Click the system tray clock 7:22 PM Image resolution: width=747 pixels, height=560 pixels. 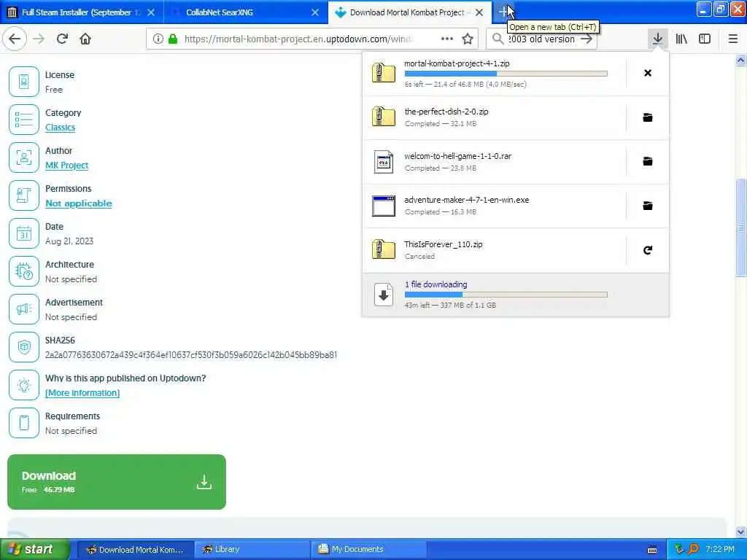click(x=720, y=549)
